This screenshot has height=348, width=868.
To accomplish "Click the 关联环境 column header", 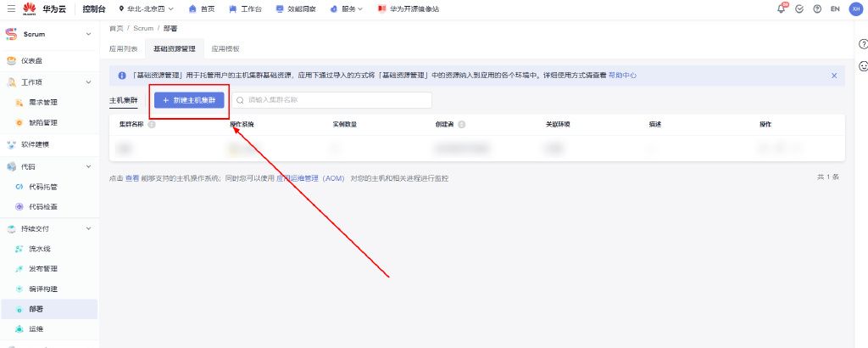I will click(558, 125).
